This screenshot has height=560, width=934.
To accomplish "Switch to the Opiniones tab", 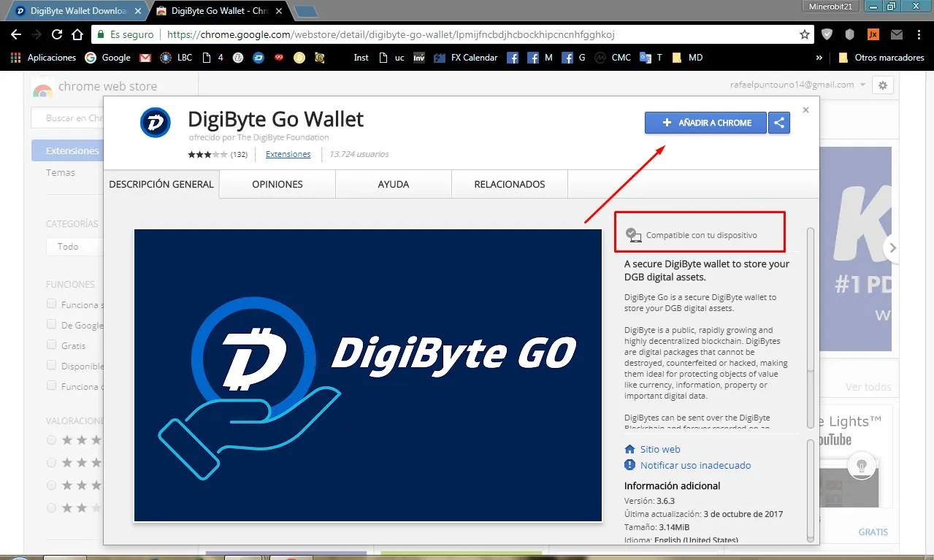I will pos(277,184).
